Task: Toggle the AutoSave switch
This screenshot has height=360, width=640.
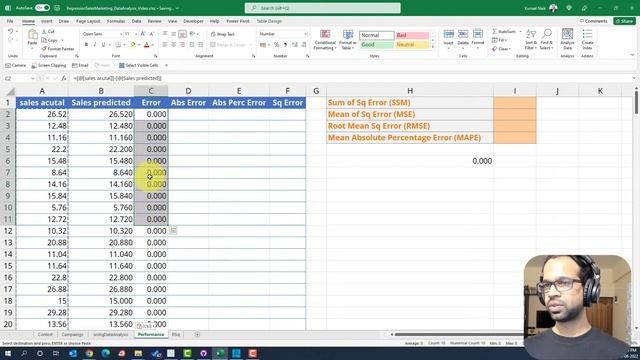Action: coord(42,8)
